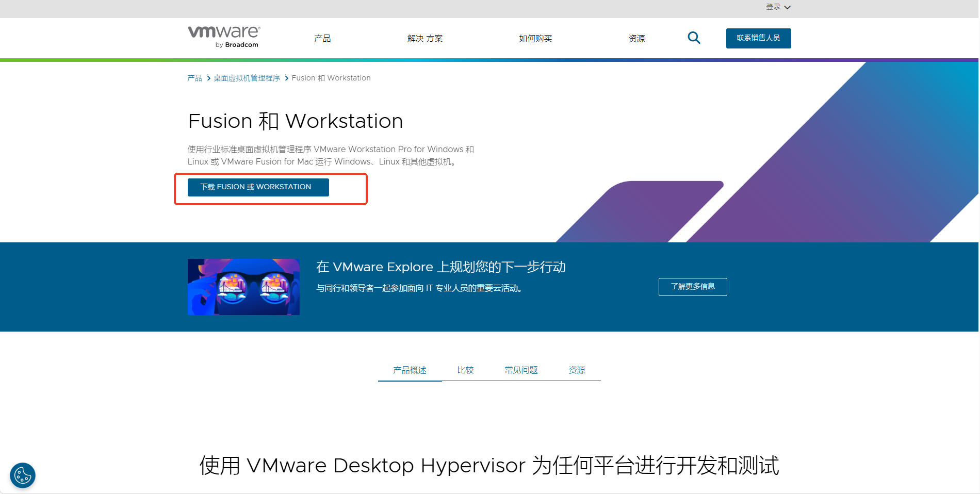
Task: Click 下载 FUSION 或 WORKSTATION button
Action: click(x=258, y=187)
